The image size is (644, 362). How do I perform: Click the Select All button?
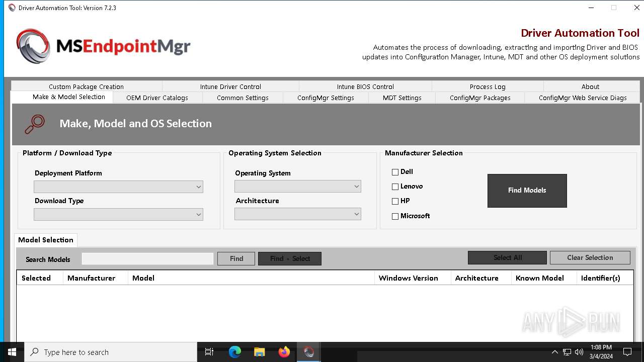click(x=507, y=257)
